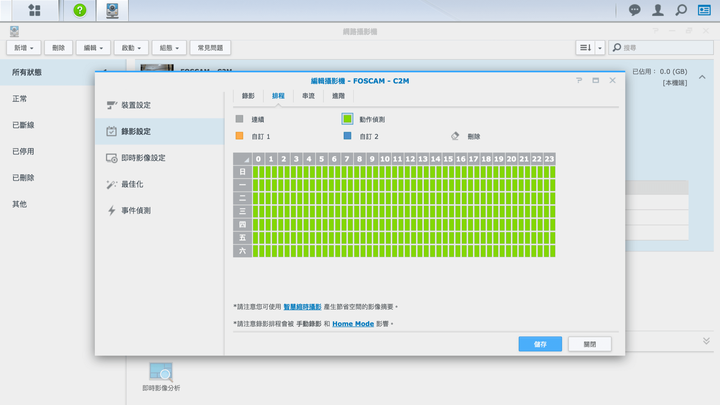The image size is (720, 405).
Task: Select the 五 Friday row header
Action: [x=242, y=238]
